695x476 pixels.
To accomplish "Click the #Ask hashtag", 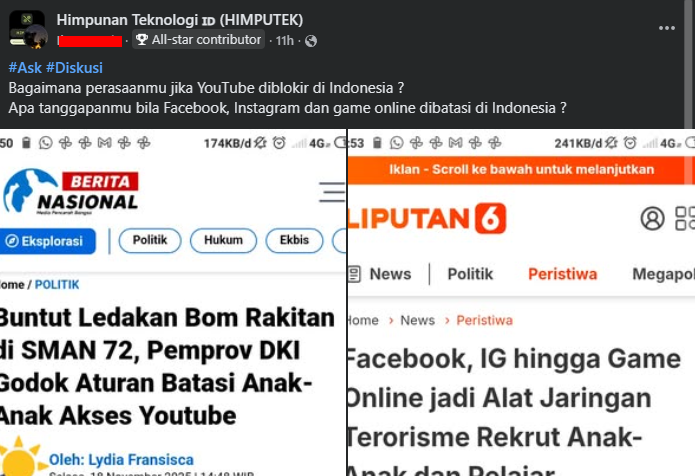I will [25, 68].
